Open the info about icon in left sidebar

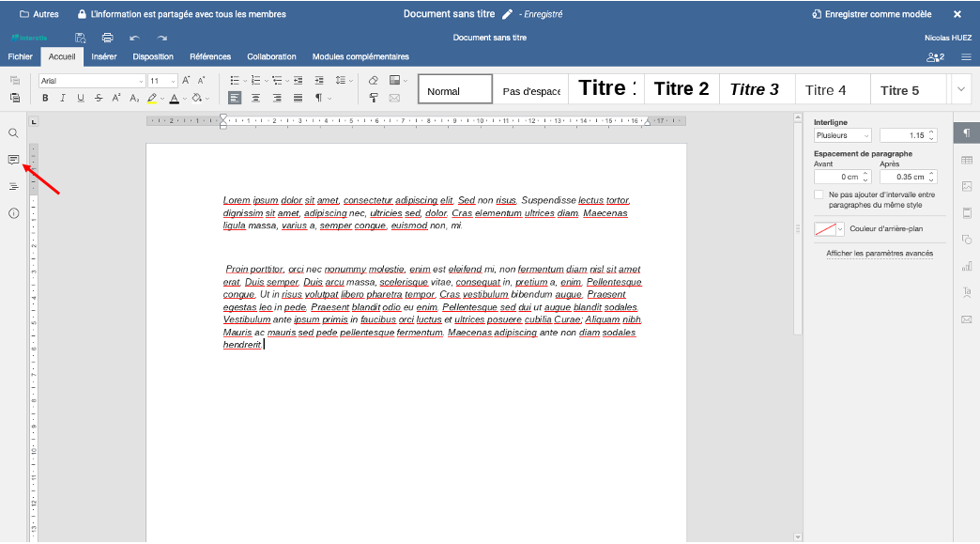coord(13,213)
